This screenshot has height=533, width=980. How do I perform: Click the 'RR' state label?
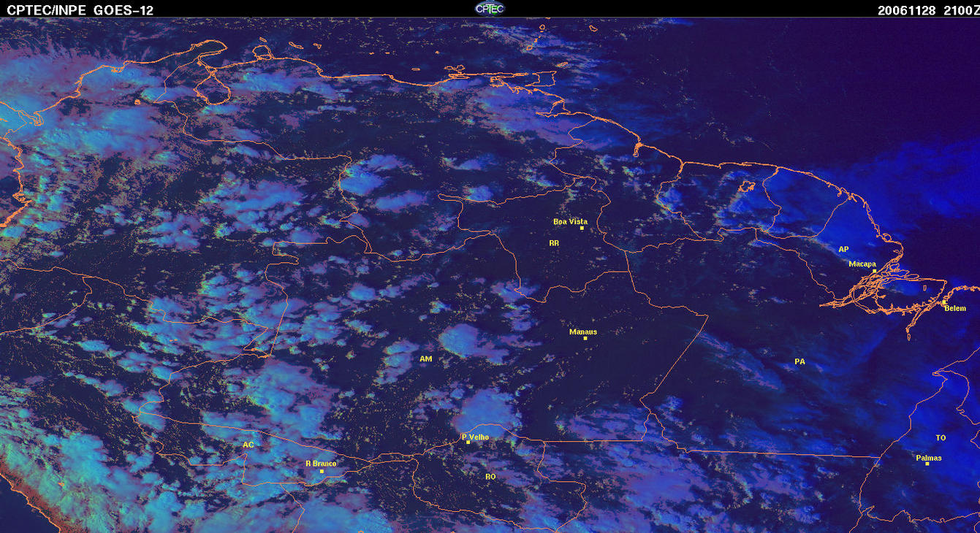point(554,242)
